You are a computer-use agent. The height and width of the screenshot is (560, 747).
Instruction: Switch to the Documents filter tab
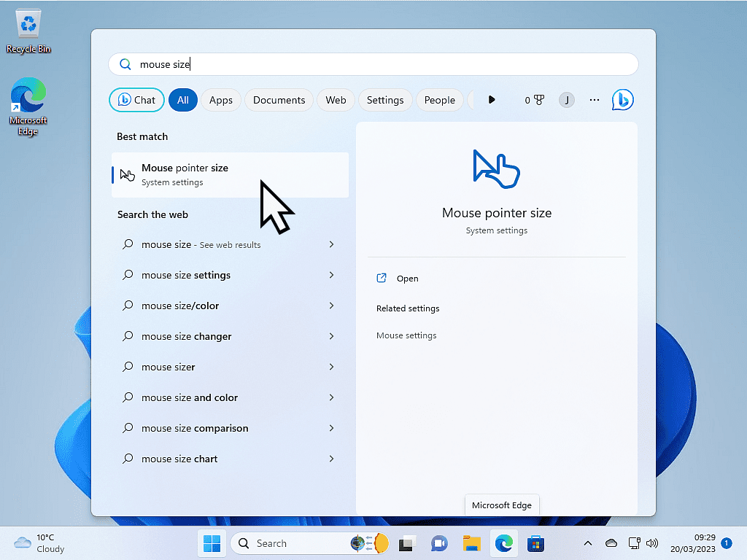279,100
